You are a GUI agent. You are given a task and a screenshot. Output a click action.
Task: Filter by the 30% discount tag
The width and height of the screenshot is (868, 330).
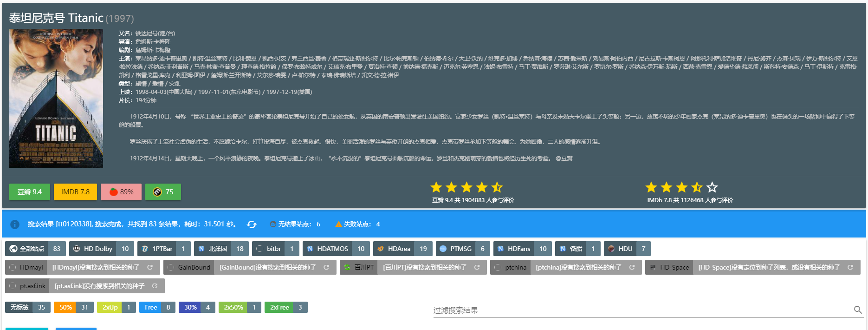click(x=197, y=307)
